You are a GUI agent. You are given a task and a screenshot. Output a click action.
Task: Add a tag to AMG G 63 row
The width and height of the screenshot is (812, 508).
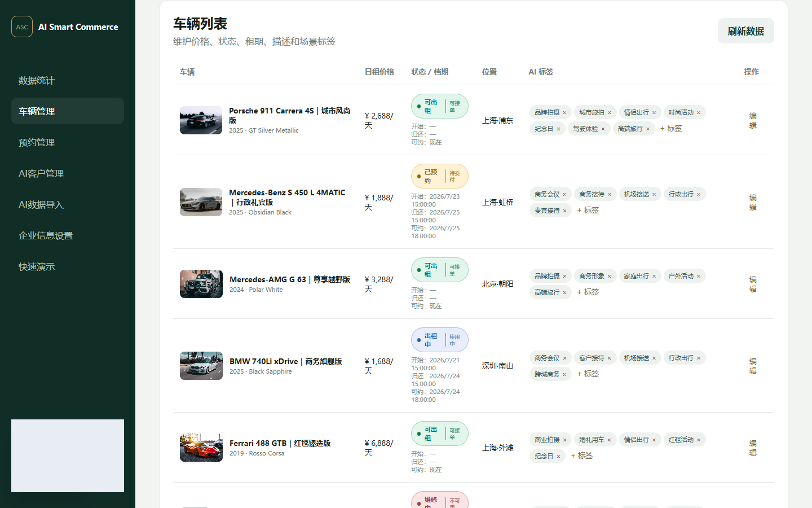(588, 292)
